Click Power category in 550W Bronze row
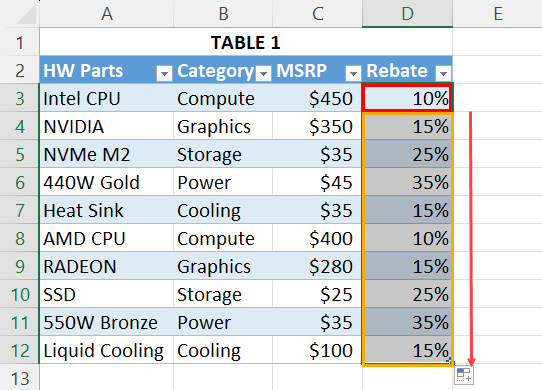 223,322
